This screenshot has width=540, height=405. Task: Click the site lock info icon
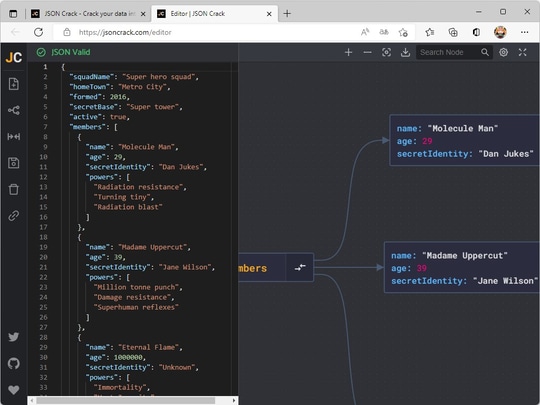[67, 32]
